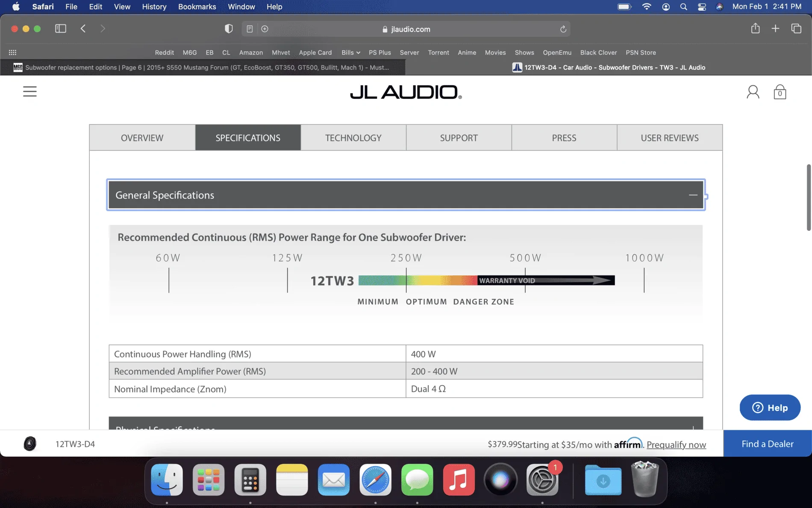Click Safari's privacy shield icon
The image size is (812, 508).
(229, 29)
